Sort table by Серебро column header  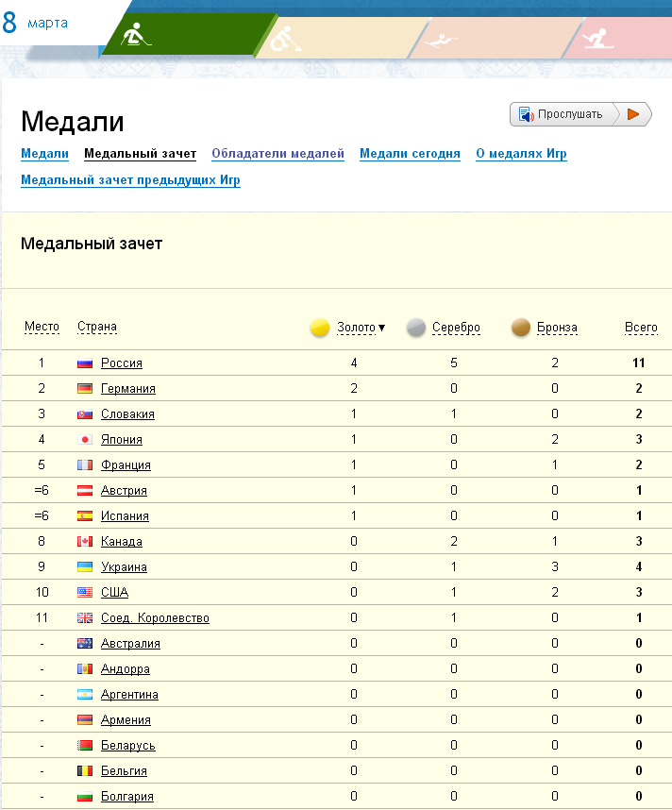[456, 328]
